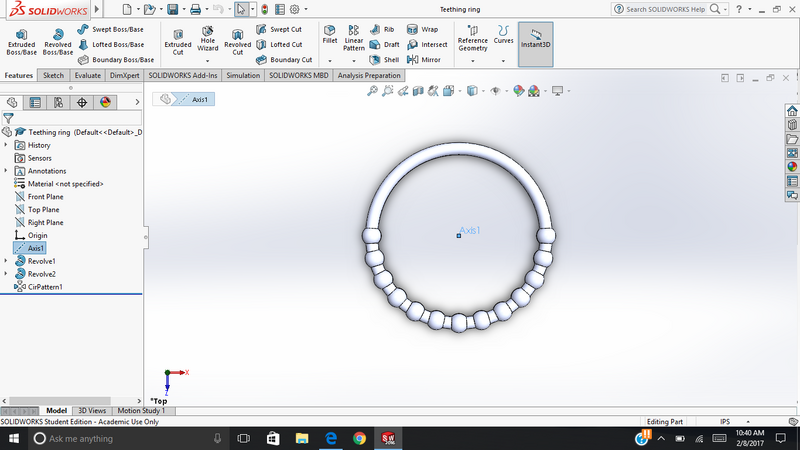Click the Revolved Cut tool
This screenshot has height=450, width=800.
237,40
